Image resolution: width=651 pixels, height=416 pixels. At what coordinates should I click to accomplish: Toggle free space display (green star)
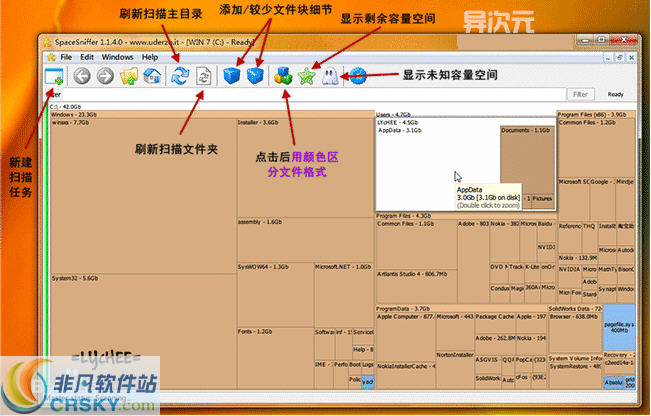tap(308, 76)
